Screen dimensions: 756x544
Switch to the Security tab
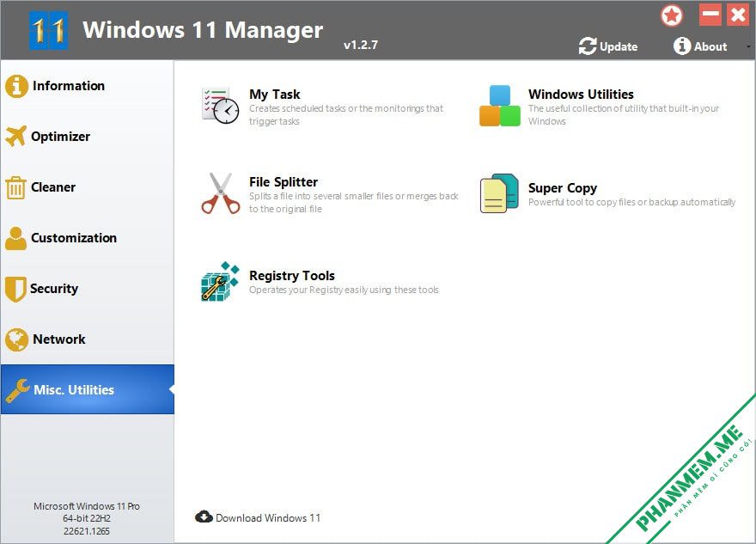pyautogui.click(x=88, y=289)
